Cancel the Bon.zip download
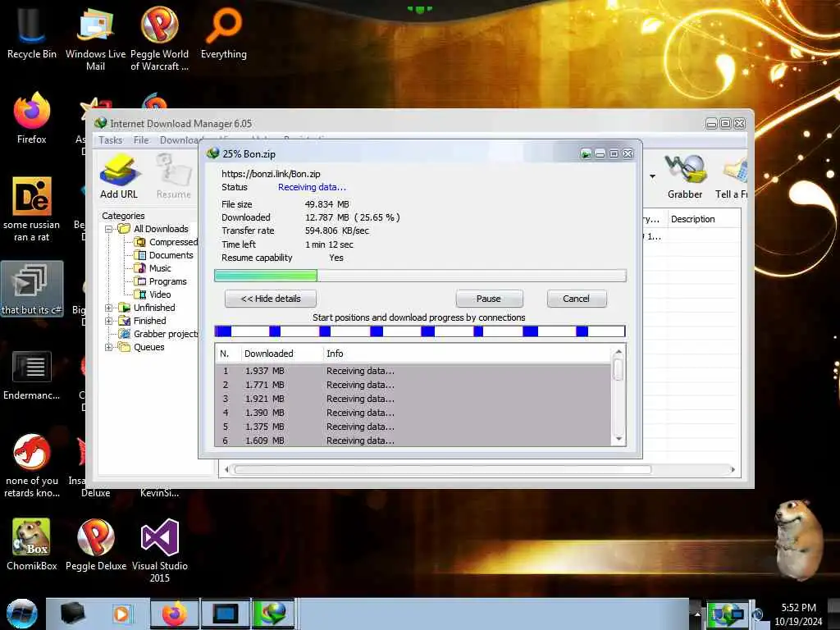Image resolution: width=840 pixels, height=630 pixels. (577, 299)
